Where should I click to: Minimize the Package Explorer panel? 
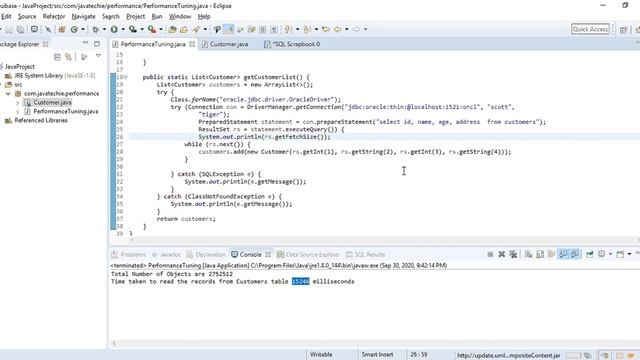tap(85, 43)
